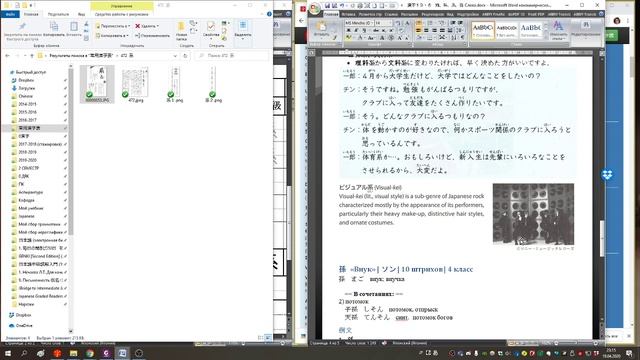Click the Format Painter brush in Word
The height and width of the screenshot is (360, 640).
[335, 38]
